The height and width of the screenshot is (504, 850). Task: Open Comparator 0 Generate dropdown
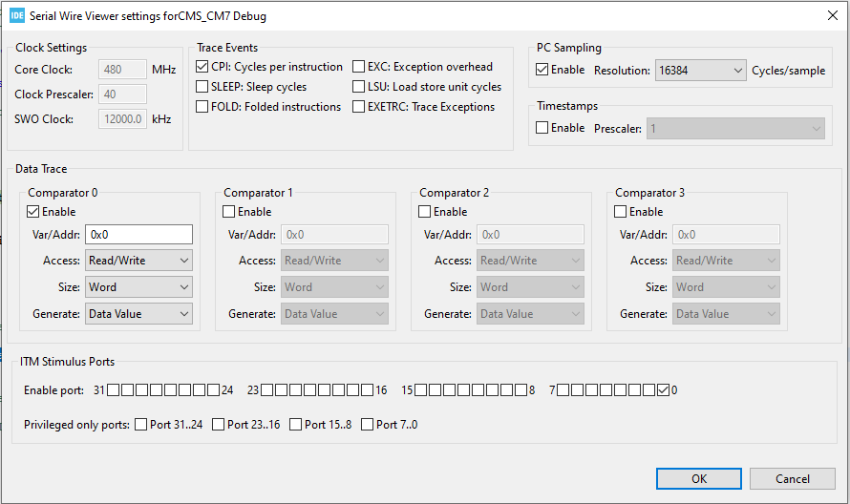139,314
